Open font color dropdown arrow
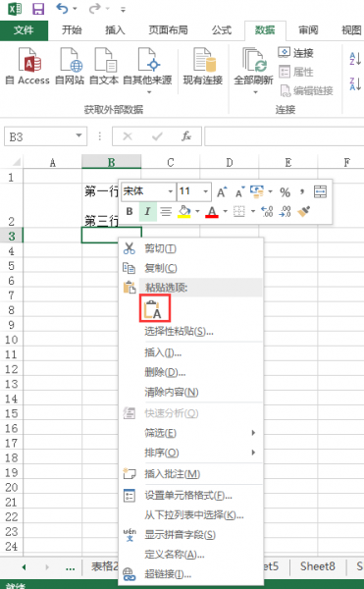Image resolution: width=364 pixels, height=589 pixels. 225,211
